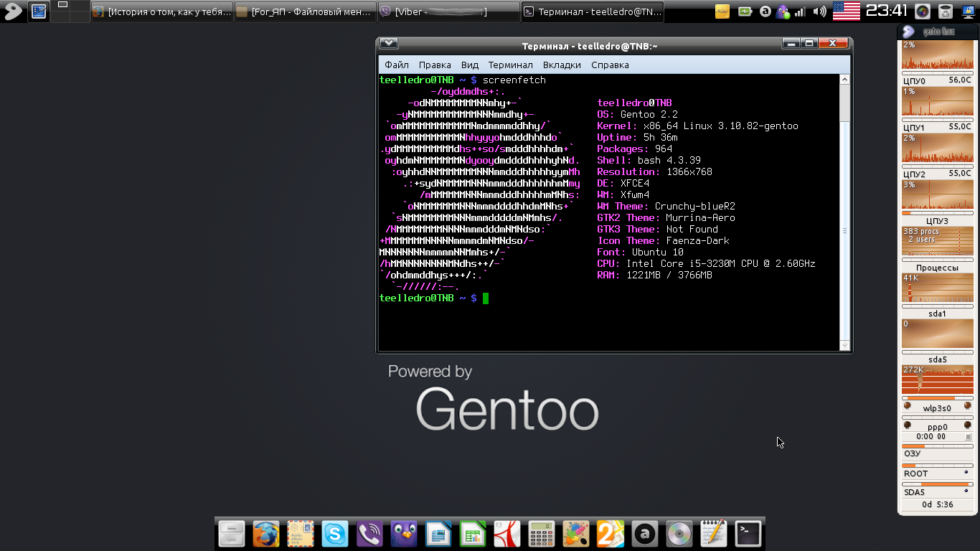Click the round 'a' tray icon
This screenshot has width=980, height=551.
[x=765, y=11]
